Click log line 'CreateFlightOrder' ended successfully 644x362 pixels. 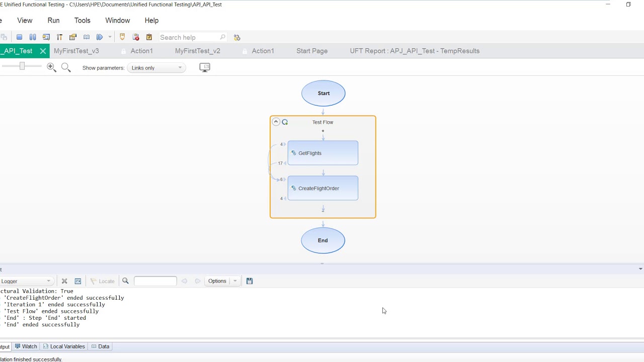point(64,298)
